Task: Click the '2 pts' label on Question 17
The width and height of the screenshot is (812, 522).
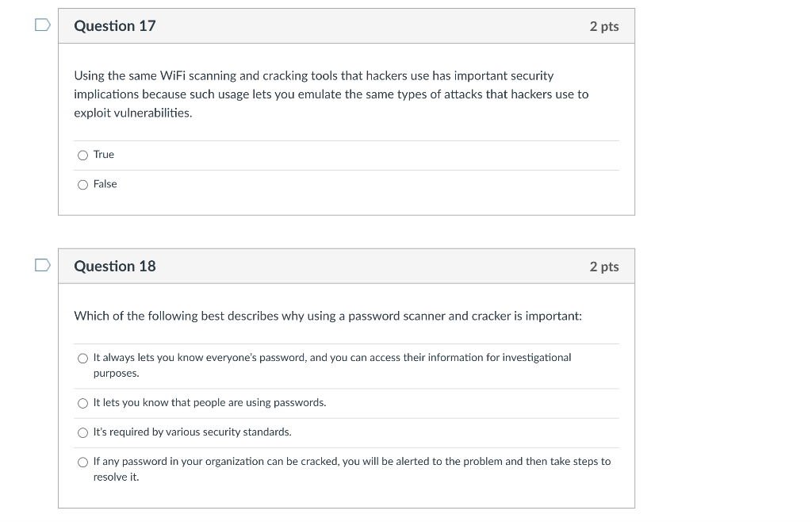Action: (x=603, y=27)
